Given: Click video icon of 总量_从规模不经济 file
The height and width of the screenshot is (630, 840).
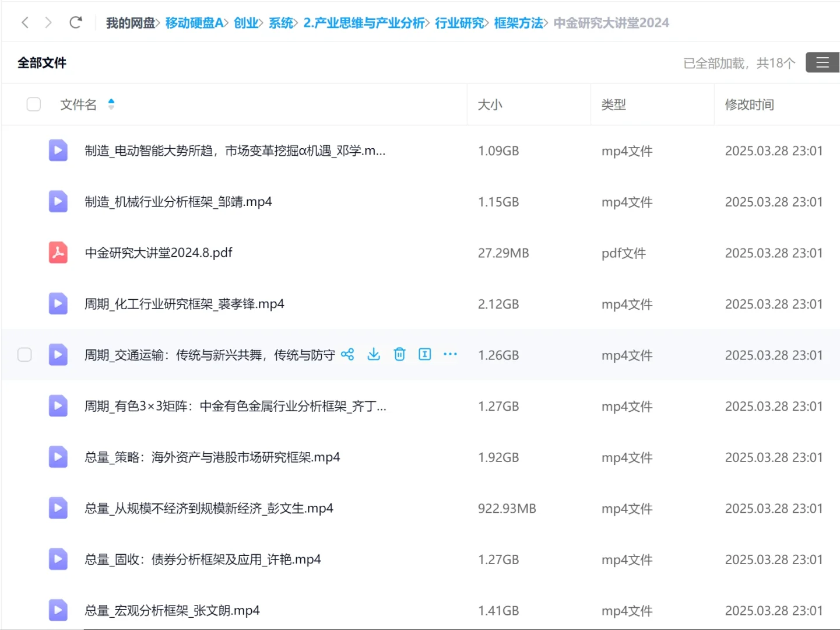Looking at the screenshot, I should (x=58, y=508).
